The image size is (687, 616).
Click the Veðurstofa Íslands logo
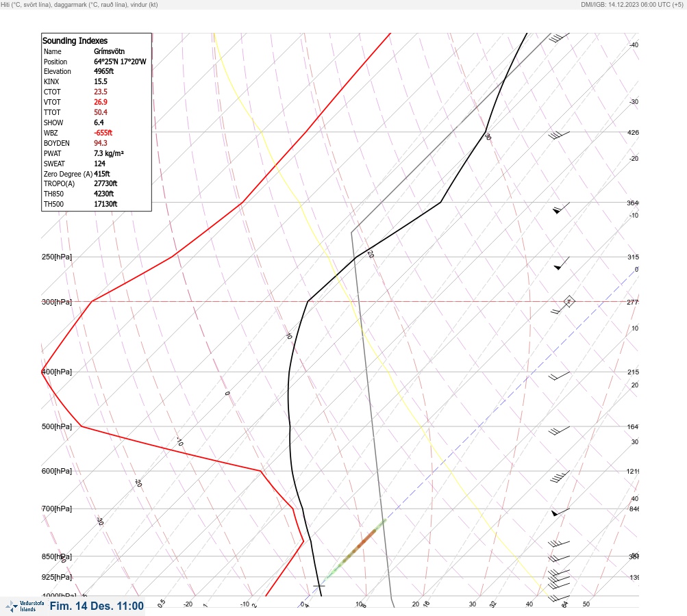pyautogui.click(x=25, y=606)
